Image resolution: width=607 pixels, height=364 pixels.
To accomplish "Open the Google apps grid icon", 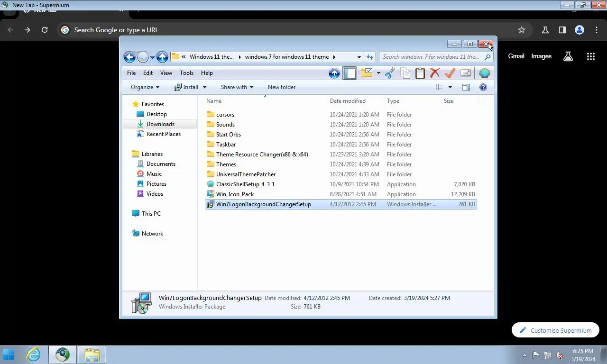I will (x=590, y=56).
